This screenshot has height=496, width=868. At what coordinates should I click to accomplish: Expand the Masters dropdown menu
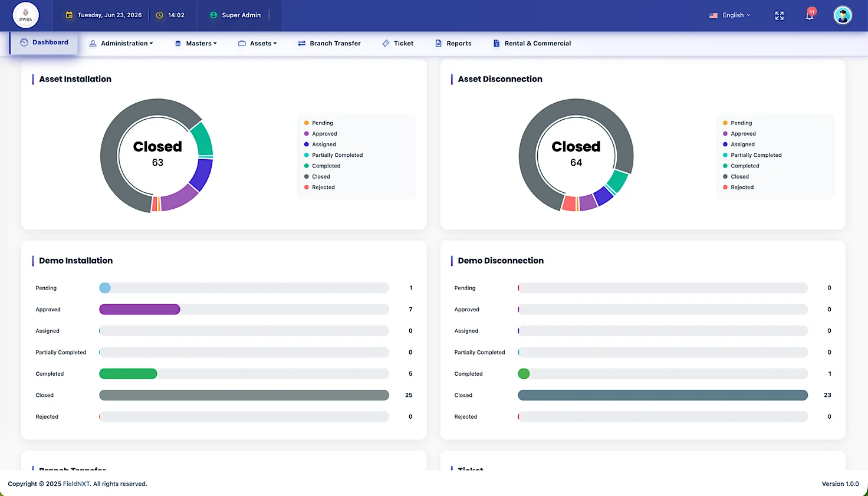(196, 43)
